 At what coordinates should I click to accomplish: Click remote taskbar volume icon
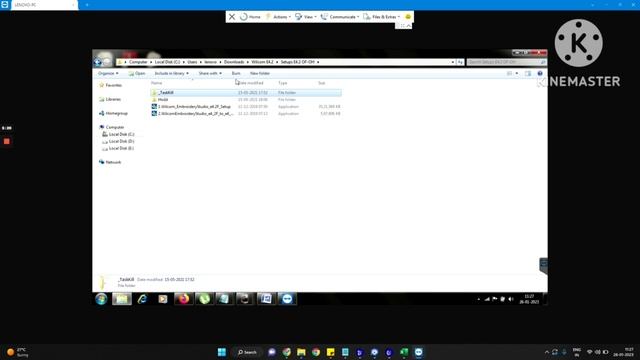[511, 299]
